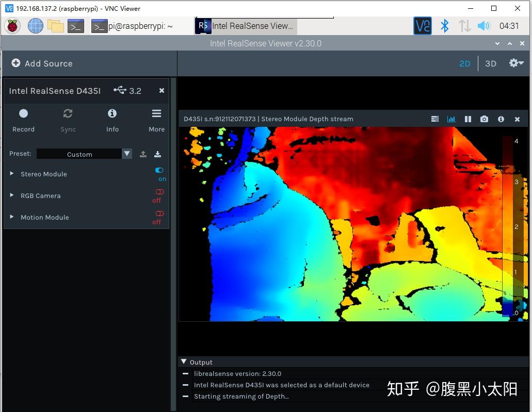Open the depth stream info overlay
The width and height of the screenshot is (532, 412).
[x=501, y=119]
